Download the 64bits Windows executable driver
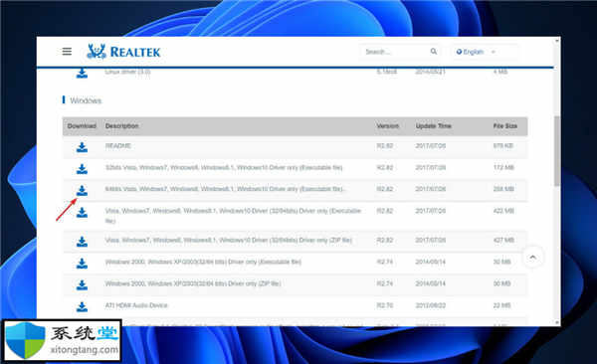This screenshot has width=597, height=364. (x=82, y=190)
